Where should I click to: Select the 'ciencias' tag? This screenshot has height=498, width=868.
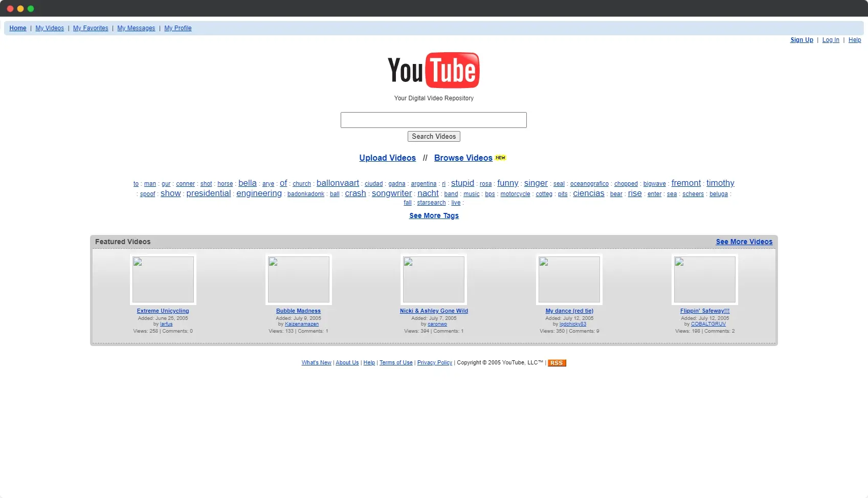pos(589,193)
